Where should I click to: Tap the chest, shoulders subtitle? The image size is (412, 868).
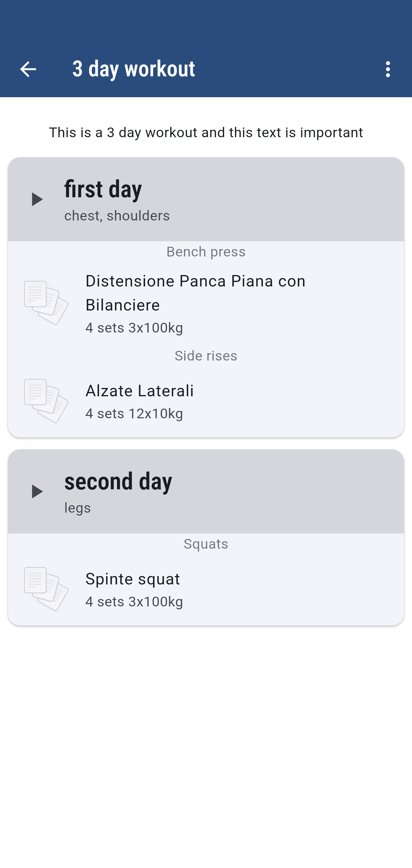pyautogui.click(x=117, y=216)
